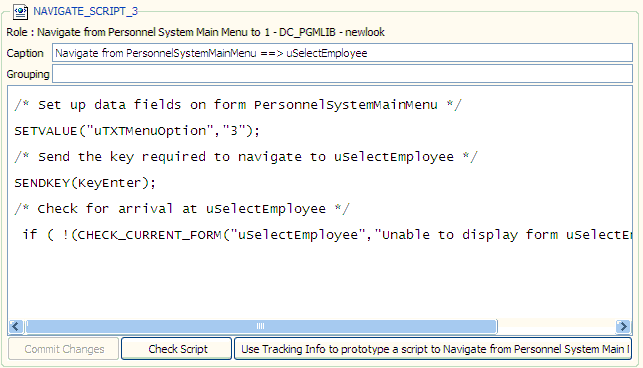
Task: Click the Caption field label
Action: (25, 53)
